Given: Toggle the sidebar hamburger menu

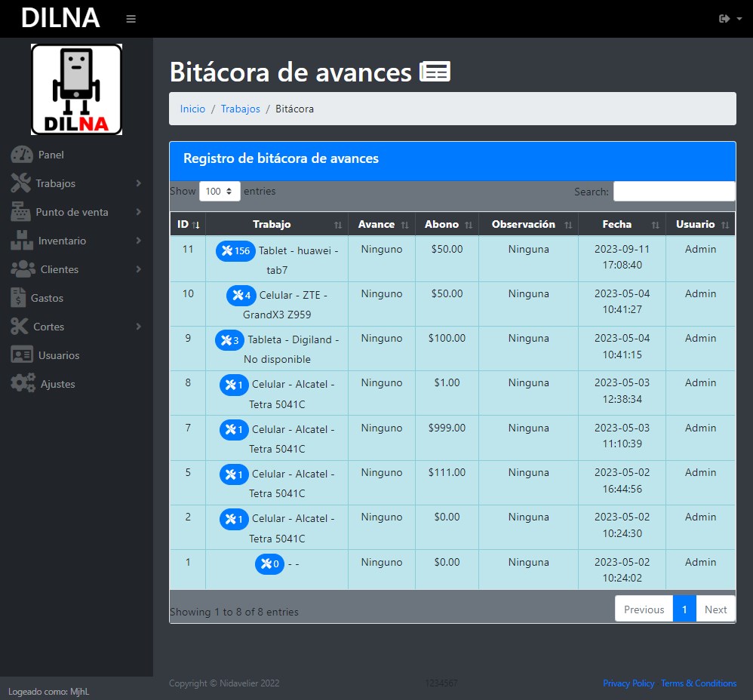Looking at the screenshot, I should [x=131, y=19].
